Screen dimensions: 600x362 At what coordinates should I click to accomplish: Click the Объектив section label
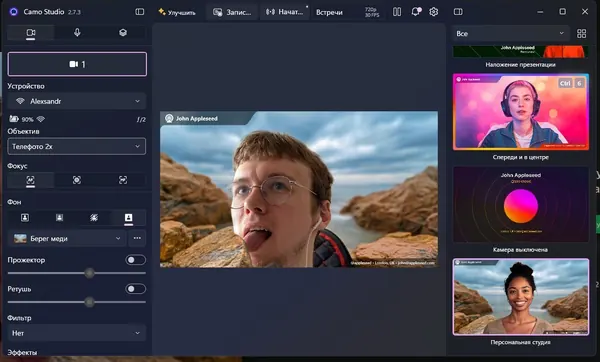pyautogui.click(x=23, y=131)
